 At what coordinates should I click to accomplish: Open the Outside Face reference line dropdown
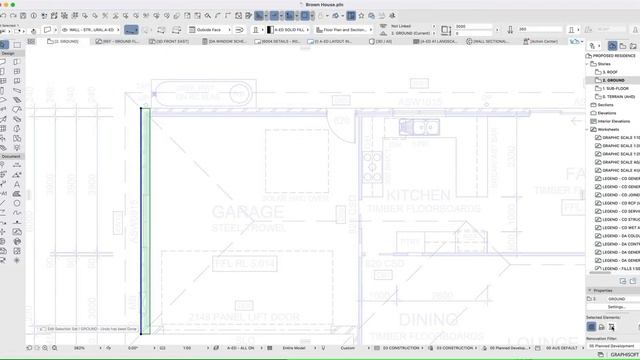[x=210, y=30]
